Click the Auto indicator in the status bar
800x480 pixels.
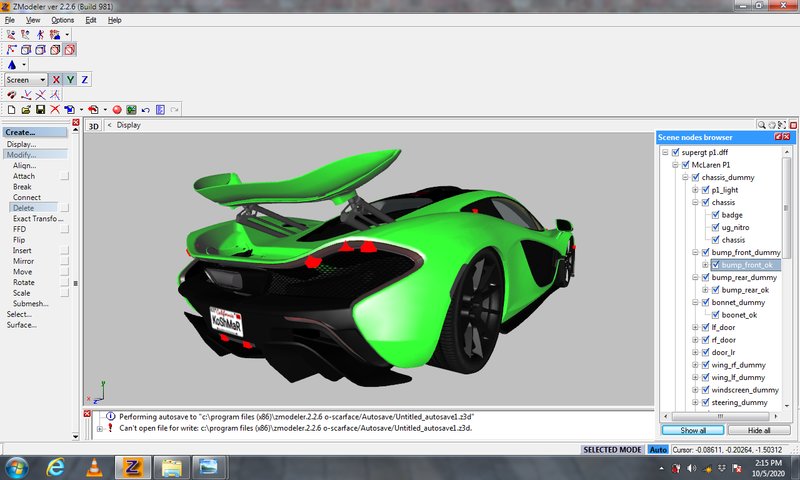[658, 449]
